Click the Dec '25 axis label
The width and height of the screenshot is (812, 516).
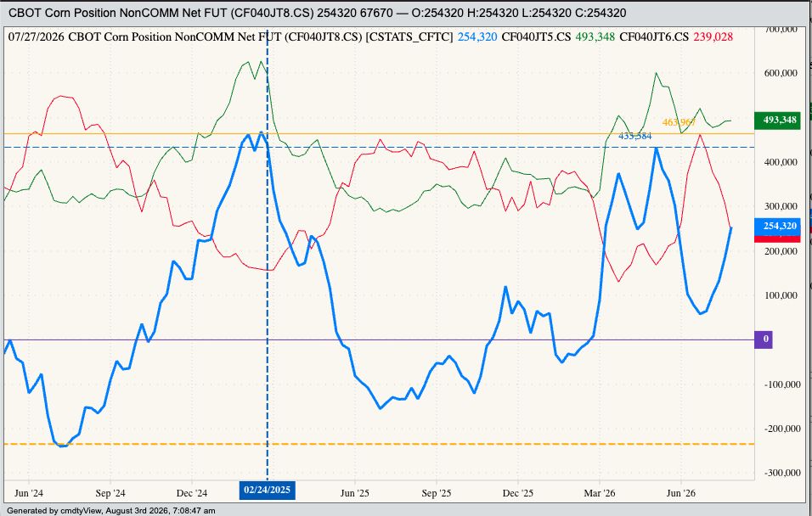(x=518, y=493)
